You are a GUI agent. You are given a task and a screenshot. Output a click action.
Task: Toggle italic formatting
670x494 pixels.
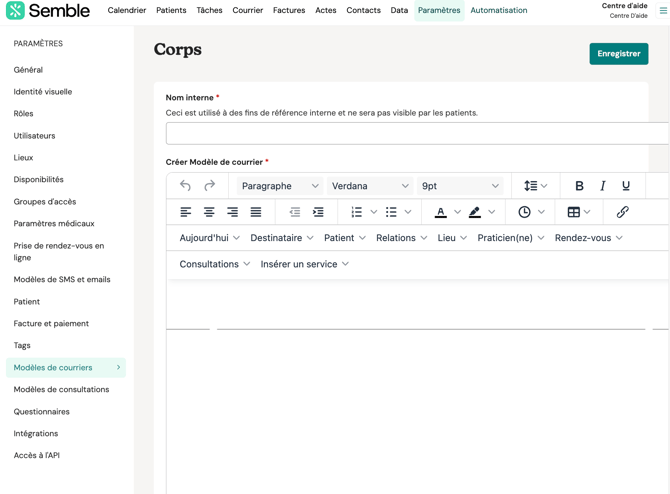tap(602, 186)
